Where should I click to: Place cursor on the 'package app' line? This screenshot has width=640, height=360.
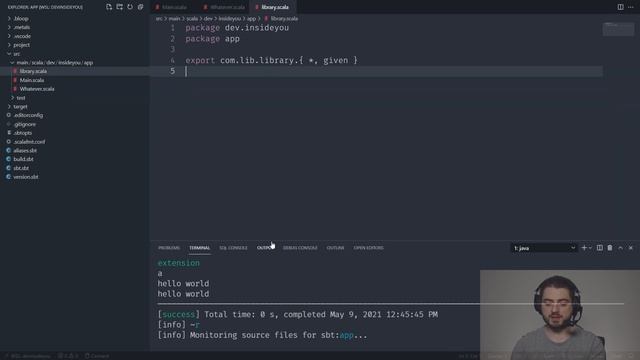tap(213, 39)
